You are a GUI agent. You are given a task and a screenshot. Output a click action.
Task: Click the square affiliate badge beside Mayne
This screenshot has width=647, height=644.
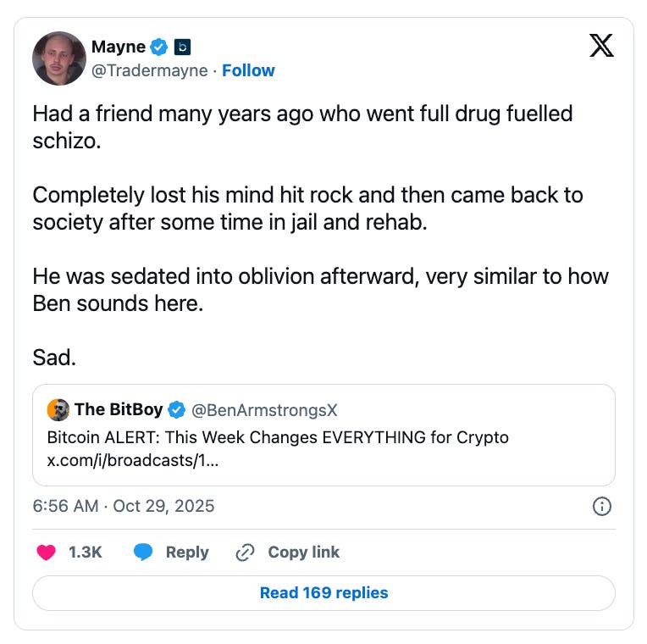tap(182, 47)
